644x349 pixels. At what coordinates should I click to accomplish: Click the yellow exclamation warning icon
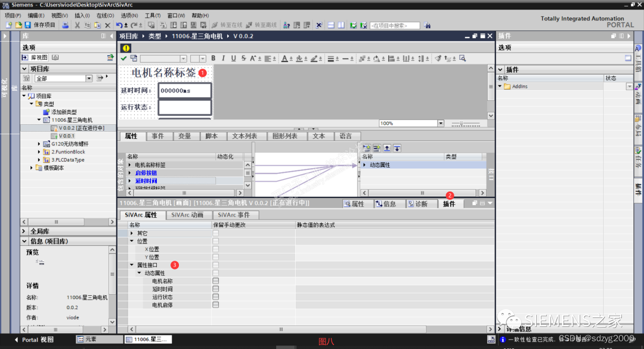tap(126, 48)
